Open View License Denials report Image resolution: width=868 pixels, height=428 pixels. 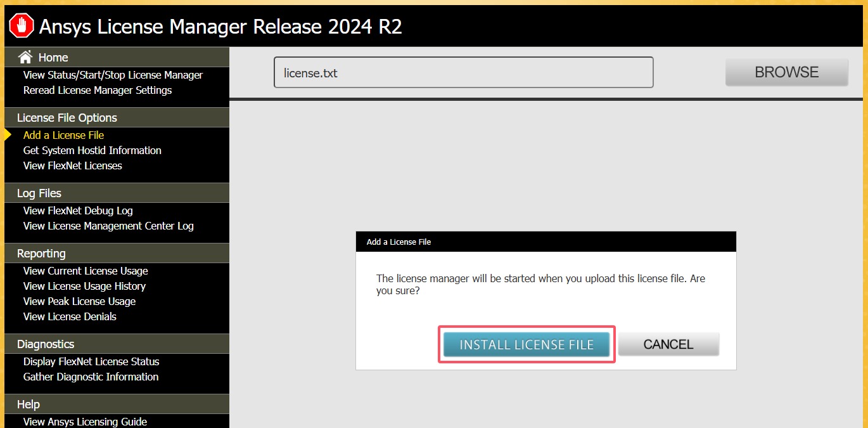70,316
